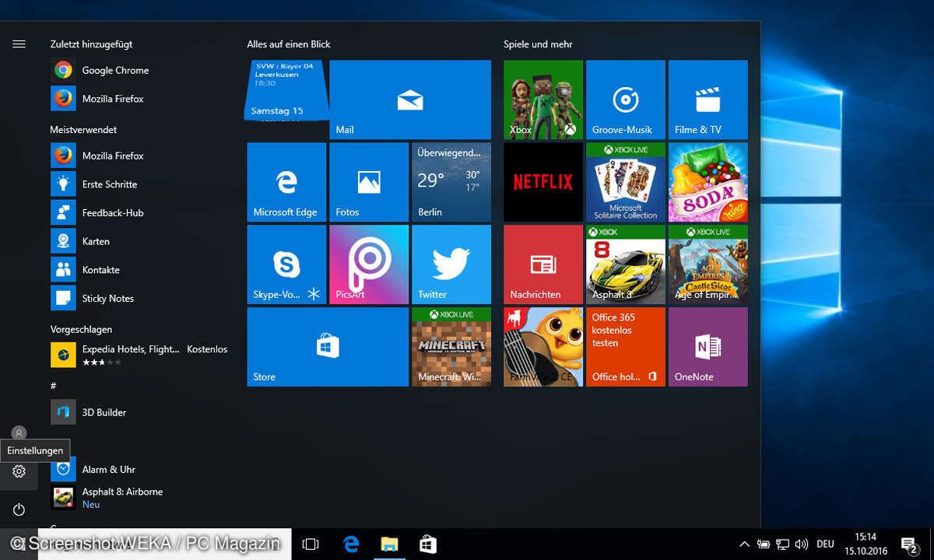Viewport: 934px width, 560px height.
Task: Open the Berlin weather tile
Action: click(451, 182)
